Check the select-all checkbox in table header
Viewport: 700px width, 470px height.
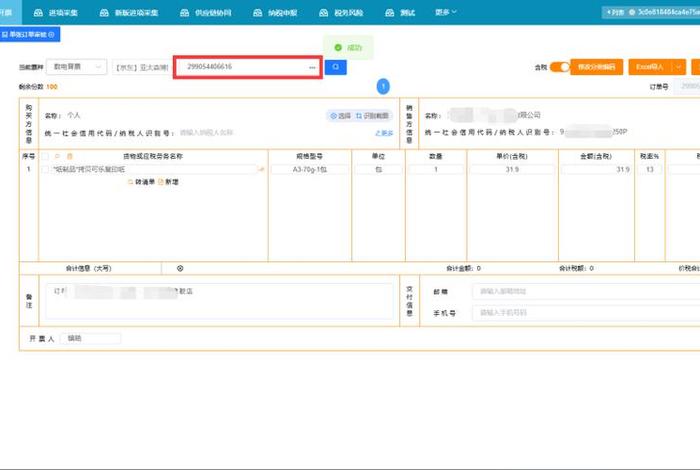46,156
